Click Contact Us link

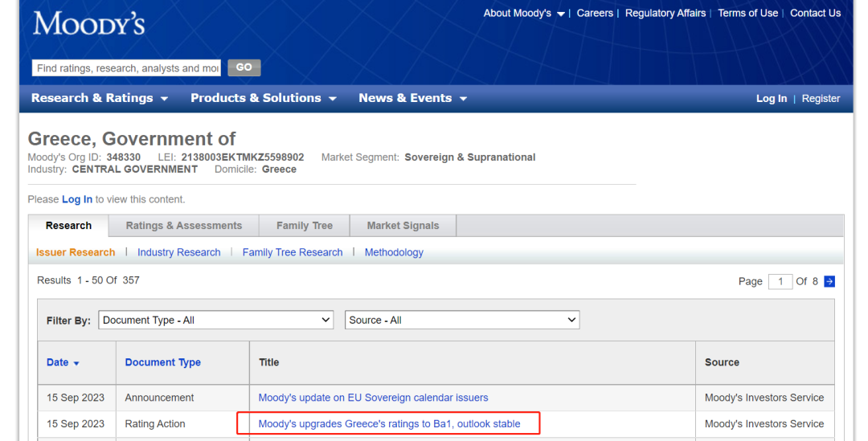(816, 14)
